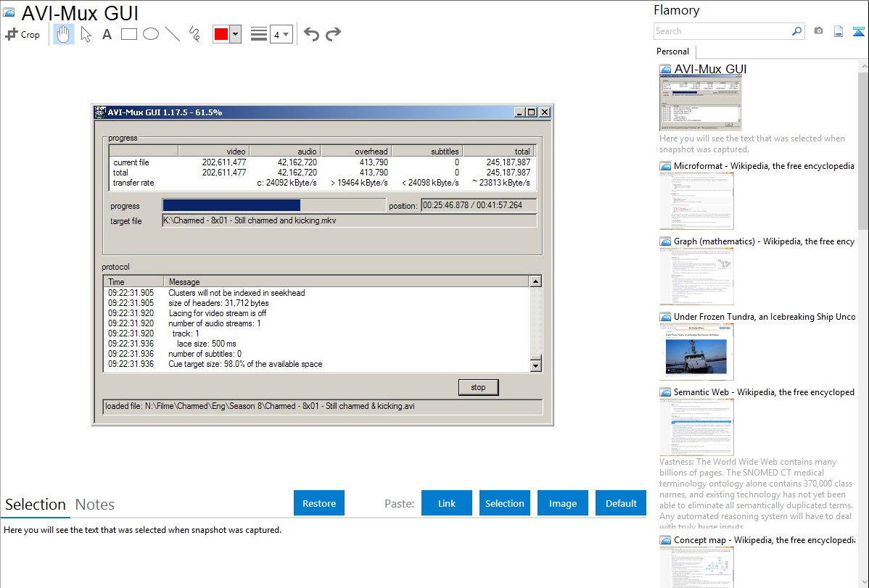
Task: Paste as Link button
Action: click(x=447, y=503)
